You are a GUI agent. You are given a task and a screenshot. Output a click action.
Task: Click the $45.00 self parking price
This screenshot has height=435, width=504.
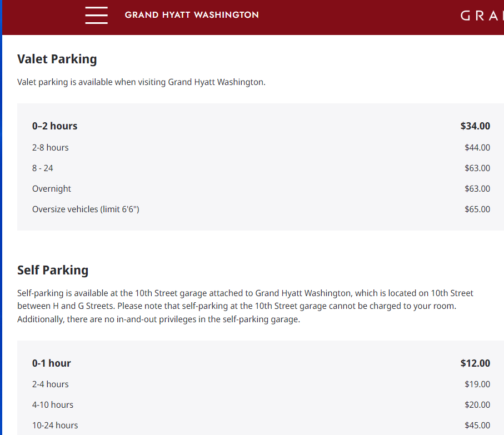(x=477, y=426)
